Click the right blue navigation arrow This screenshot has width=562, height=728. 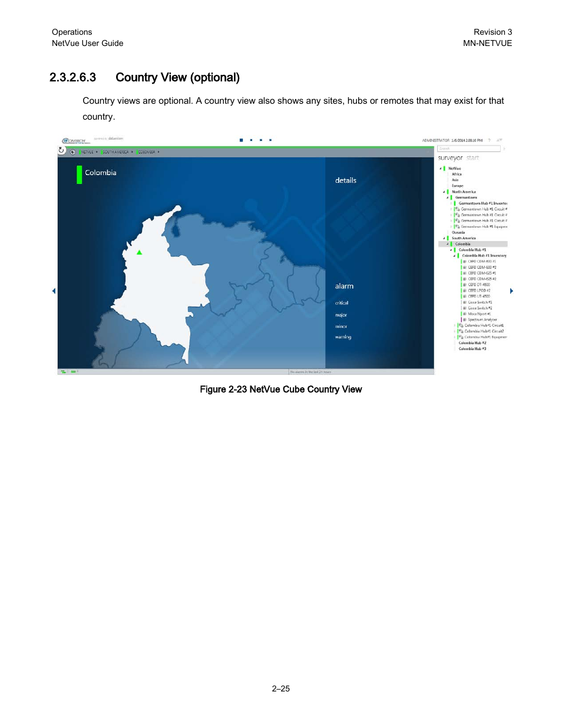(x=511, y=291)
